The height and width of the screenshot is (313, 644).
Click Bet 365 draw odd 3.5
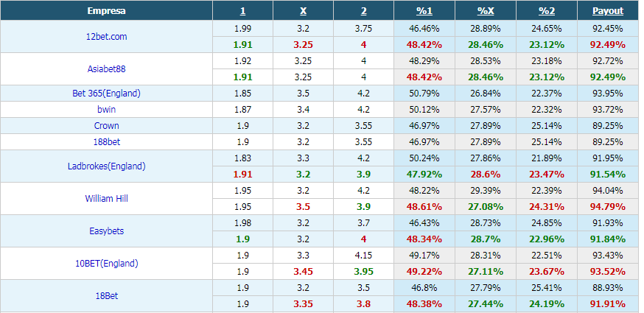click(x=303, y=94)
